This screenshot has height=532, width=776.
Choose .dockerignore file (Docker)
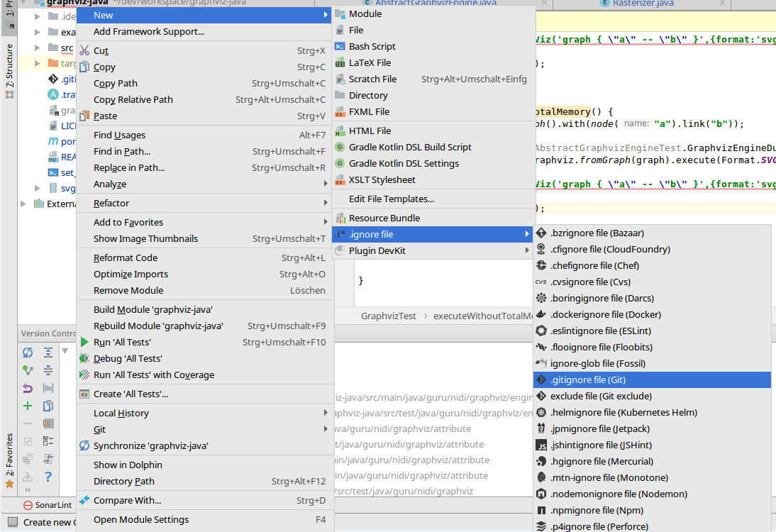click(x=652, y=314)
